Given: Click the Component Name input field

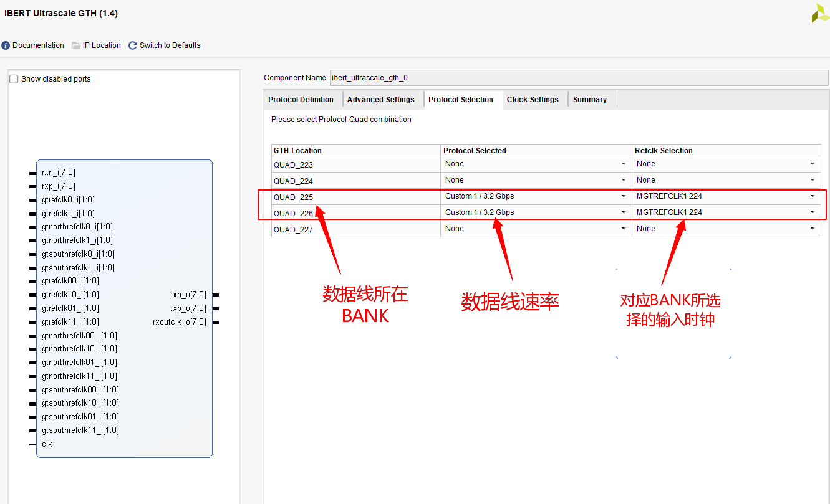Looking at the screenshot, I should (x=561, y=77).
